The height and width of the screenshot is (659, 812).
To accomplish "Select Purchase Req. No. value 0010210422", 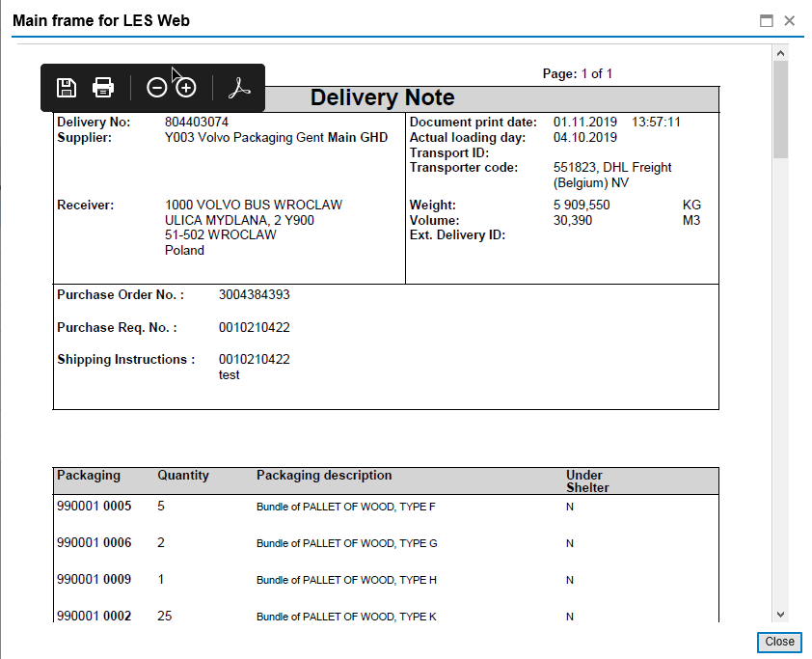I will (x=255, y=327).
